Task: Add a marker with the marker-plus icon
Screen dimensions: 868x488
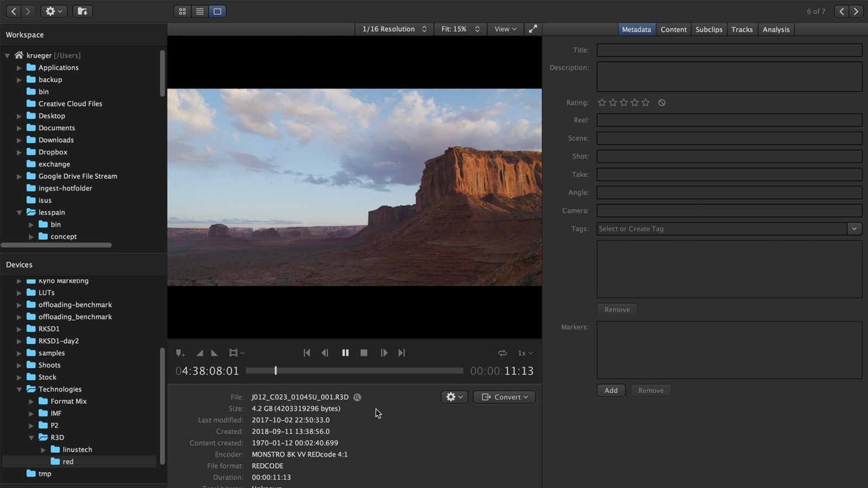Action: (180, 353)
